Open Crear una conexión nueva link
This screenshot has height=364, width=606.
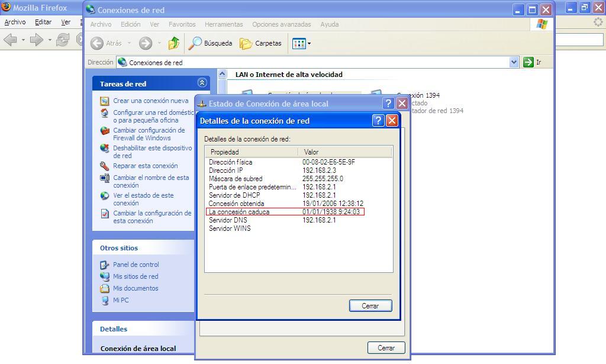(151, 101)
